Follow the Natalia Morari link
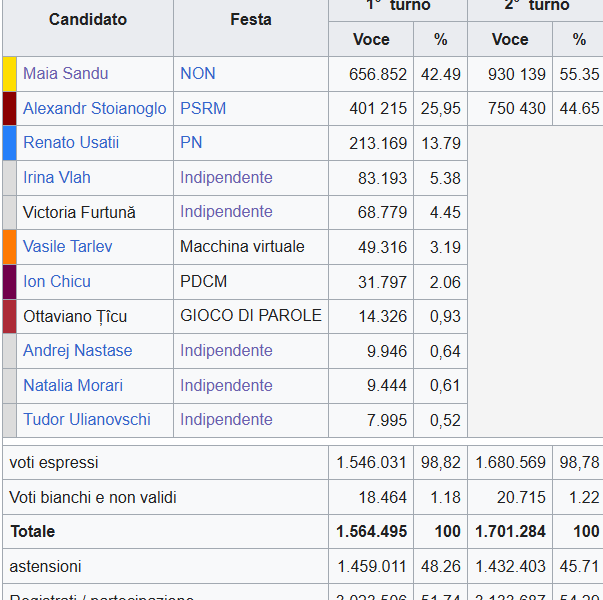Image resolution: width=603 pixels, height=600 pixels. pyautogui.click(x=73, y=386)
